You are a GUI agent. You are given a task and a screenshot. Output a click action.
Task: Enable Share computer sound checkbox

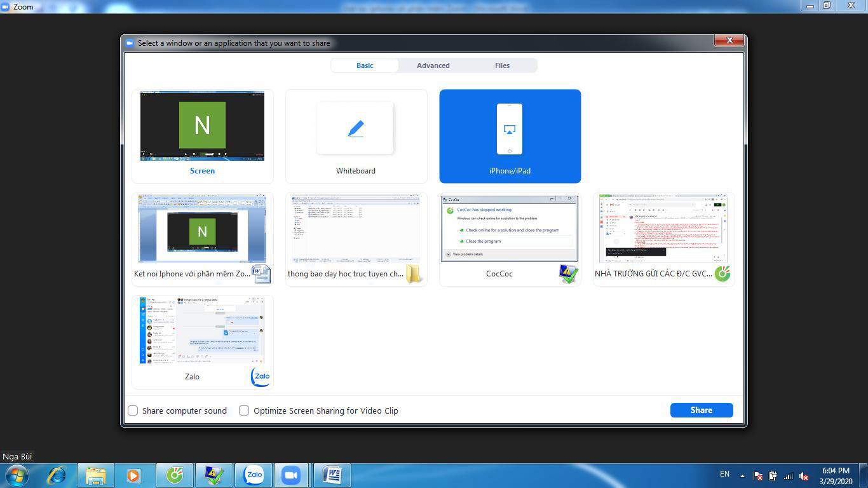(x=133, y=410)
